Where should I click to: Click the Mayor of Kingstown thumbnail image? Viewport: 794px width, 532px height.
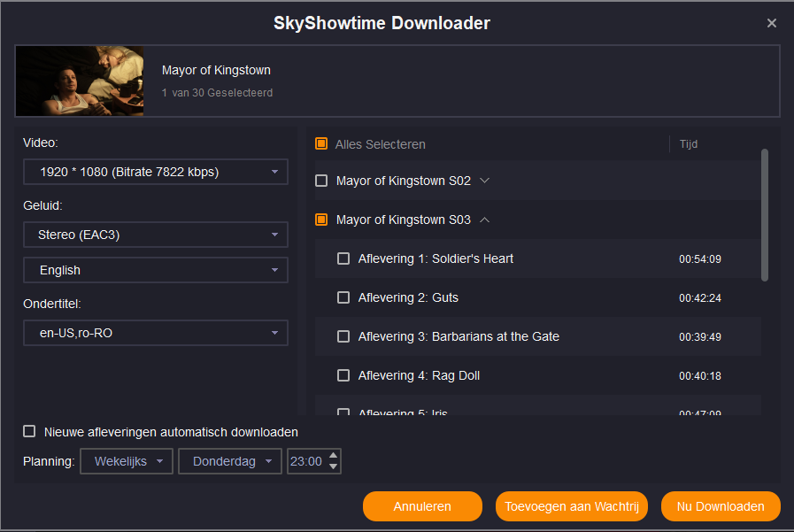click(x=80, y=81)
